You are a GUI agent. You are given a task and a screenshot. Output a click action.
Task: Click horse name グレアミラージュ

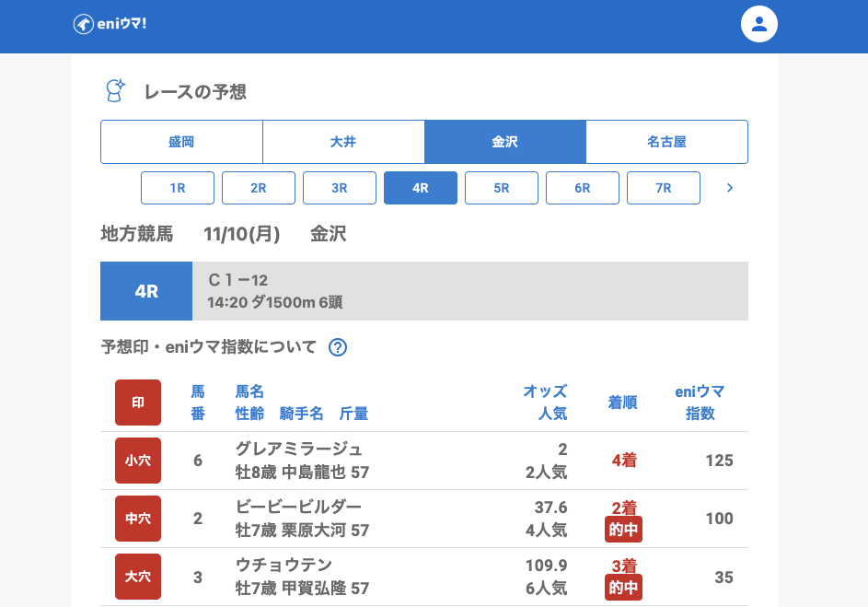299,449
